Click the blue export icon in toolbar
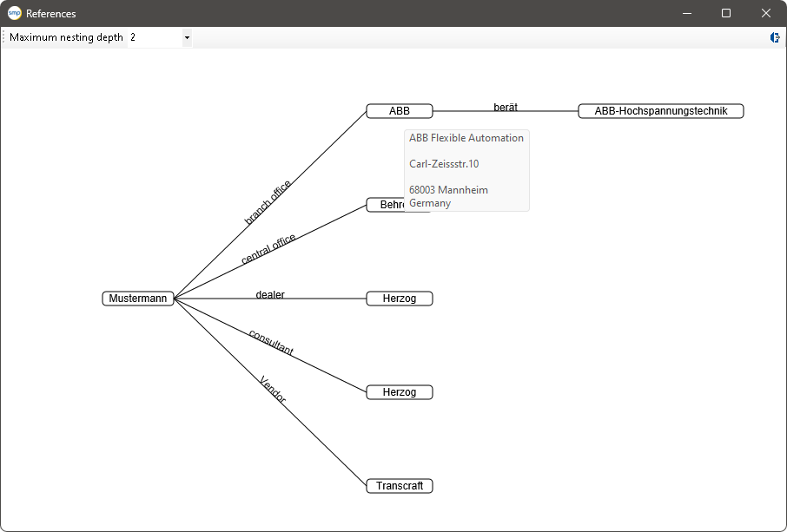The height and width of the screenshot is (532, 787). (775, 37)
